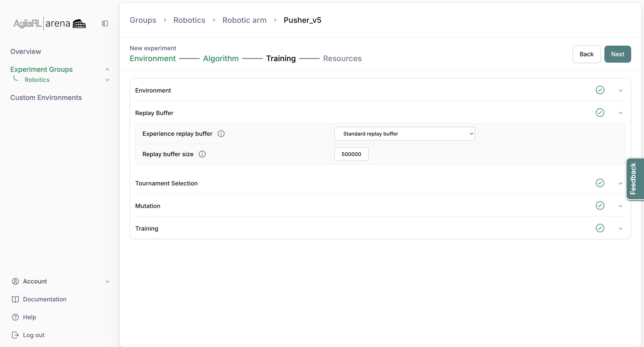Click the Replay buffer size label
This screenshot has height=347, width=644.
click(x=168, y=154)
